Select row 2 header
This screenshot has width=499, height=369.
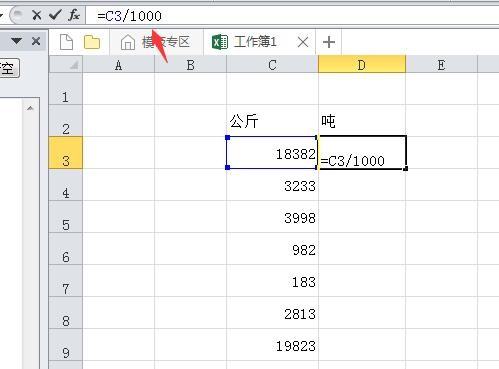[66, 121]
